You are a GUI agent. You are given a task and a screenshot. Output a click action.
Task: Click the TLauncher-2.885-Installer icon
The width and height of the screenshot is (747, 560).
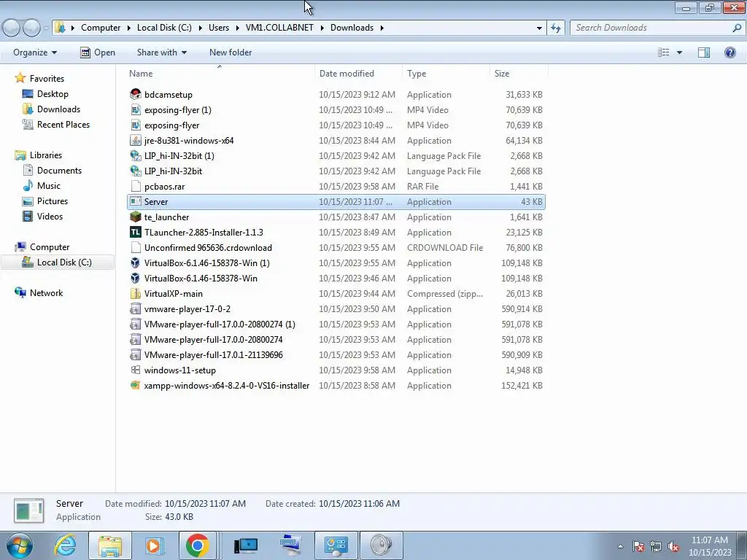coord(135,233)
